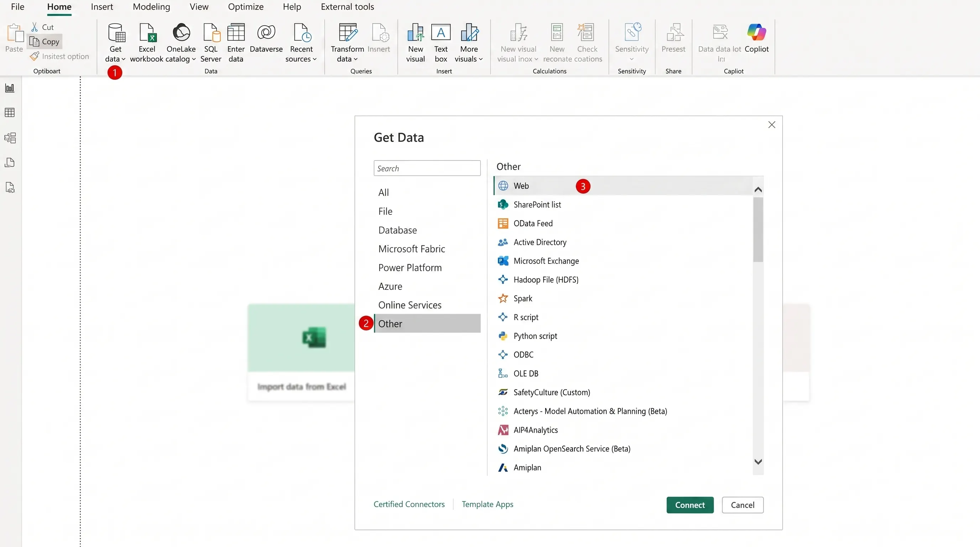Switch to Table view in left sidebar
Image resolution: width=980 pixels, height=547 pixels.
tap(10, 113)
